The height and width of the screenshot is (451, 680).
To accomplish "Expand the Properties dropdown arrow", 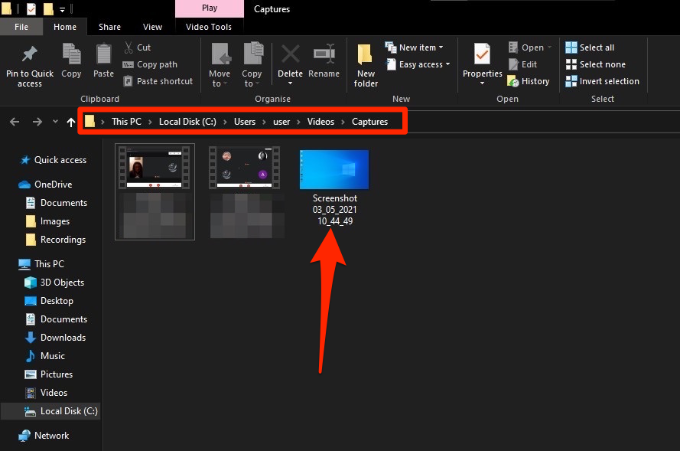I will [x=482, y=83].
